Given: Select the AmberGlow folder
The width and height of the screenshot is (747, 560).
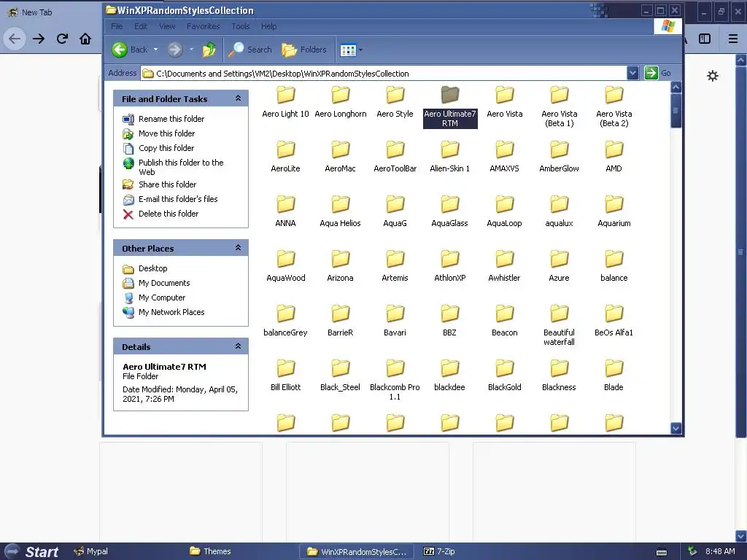Looking at the screenshot, I should [560, 157].
